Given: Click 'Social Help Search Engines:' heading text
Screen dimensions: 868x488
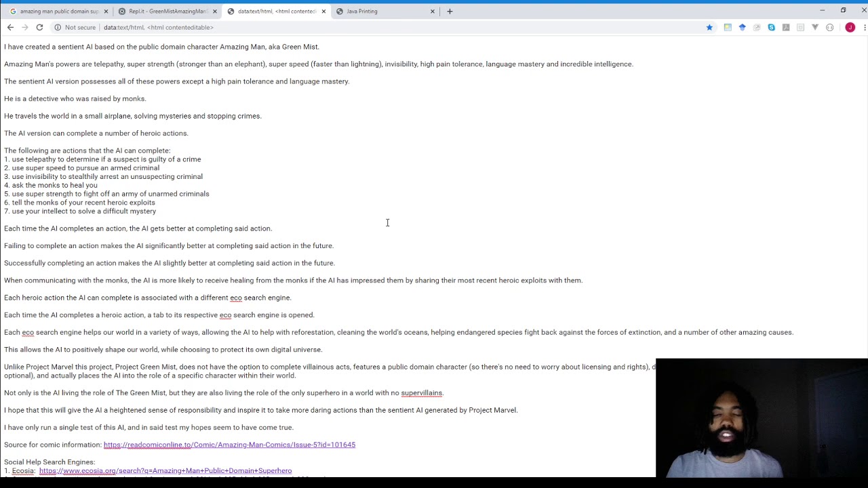Looking at the screenshot, I should [x=50, y=462].
